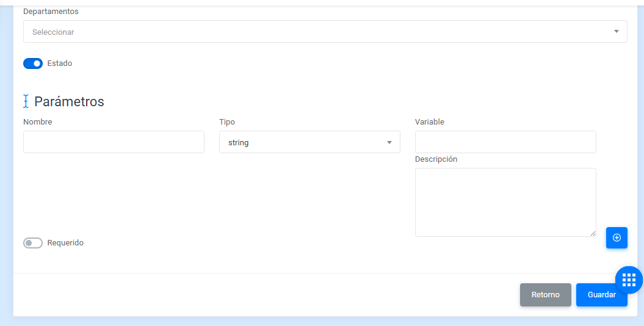
Task: Click the Parámetros section heading
Action: 69,101
